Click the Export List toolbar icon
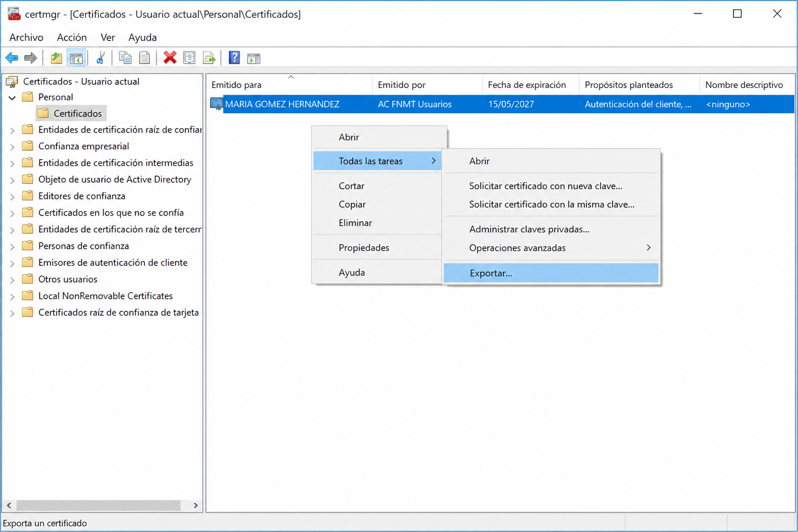The height and width of the screenshot is (532, 798). [x=209, y=58]
